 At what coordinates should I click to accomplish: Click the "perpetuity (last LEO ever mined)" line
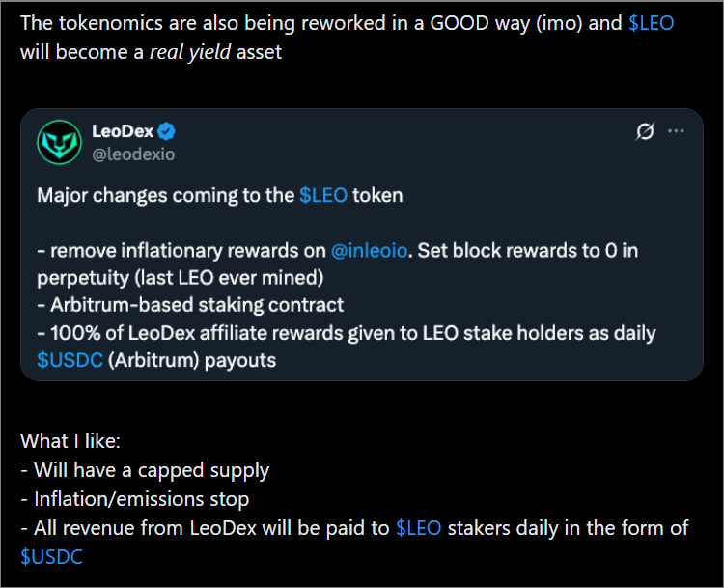(181, 278)
